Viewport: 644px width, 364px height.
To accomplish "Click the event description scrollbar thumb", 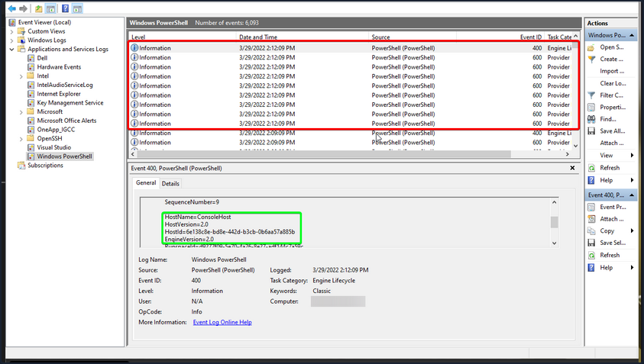I will [554, 222].
